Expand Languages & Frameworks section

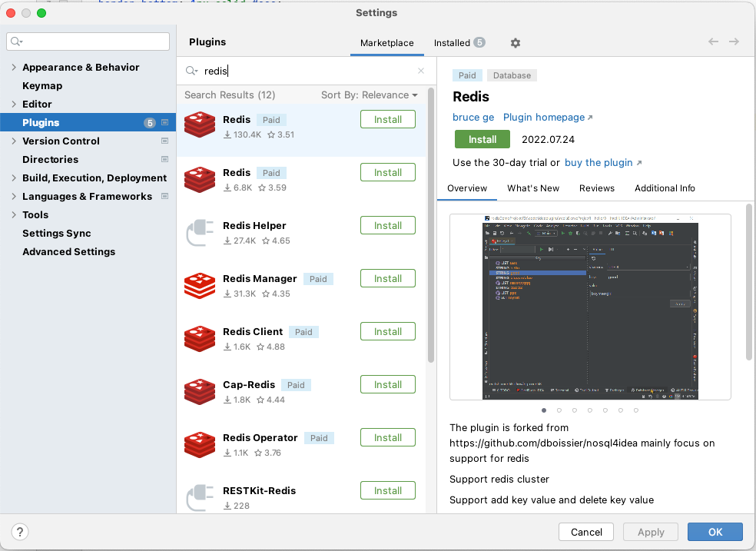coord(14,196)
